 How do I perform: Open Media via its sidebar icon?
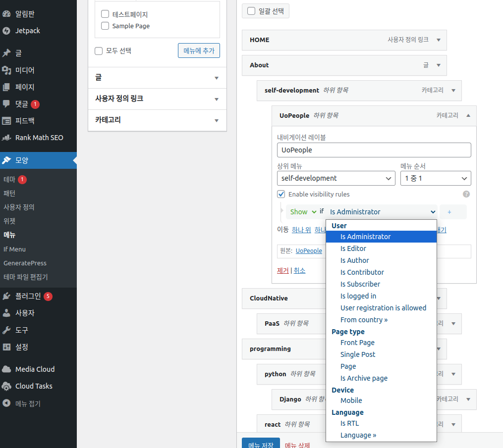coord(6,70)
